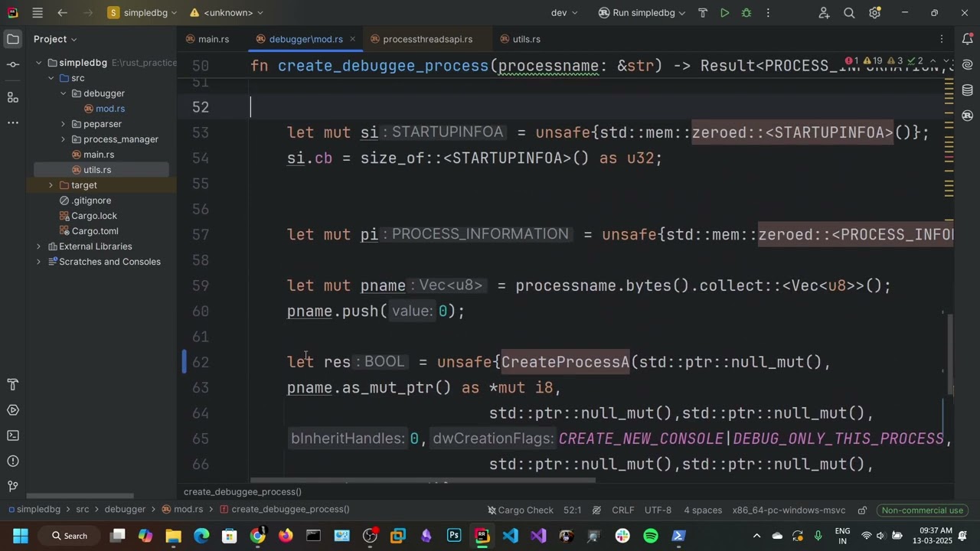The height and width of the screenshot is (551, 980).
Task: Toggle read-only lock in status bar
Action: [x=862, y=510]
